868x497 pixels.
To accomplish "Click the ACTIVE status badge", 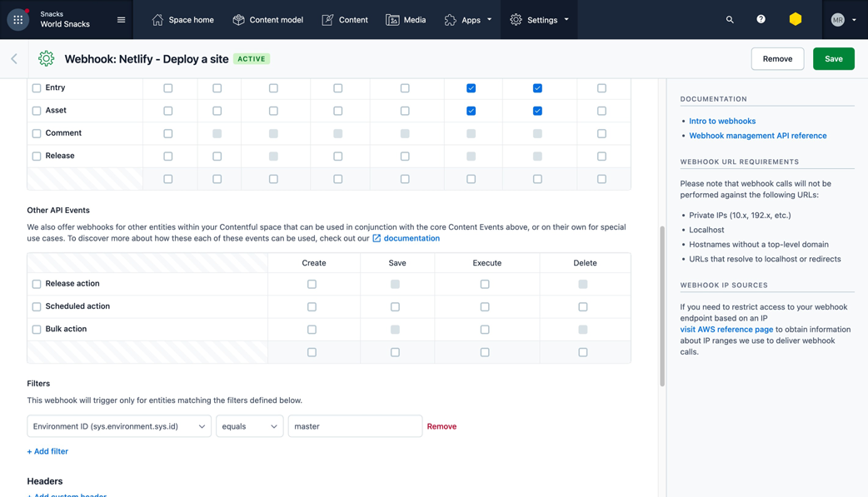I will (x=252, y=58).
